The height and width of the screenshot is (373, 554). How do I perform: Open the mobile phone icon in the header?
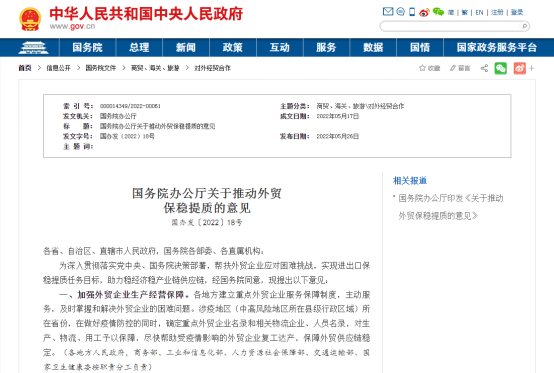tap(412, 12)
